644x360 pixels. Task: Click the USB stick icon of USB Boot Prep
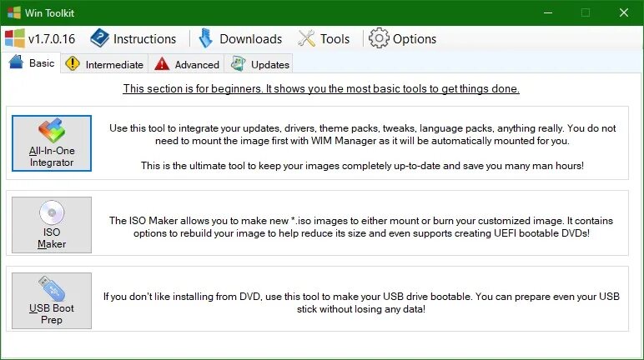[52, 288]
